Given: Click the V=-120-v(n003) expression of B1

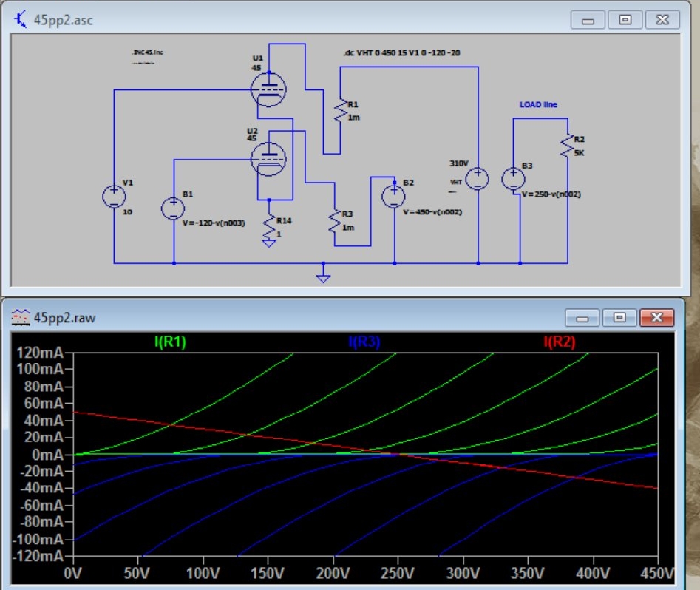Looking at the screenshot, I should 214,223.
